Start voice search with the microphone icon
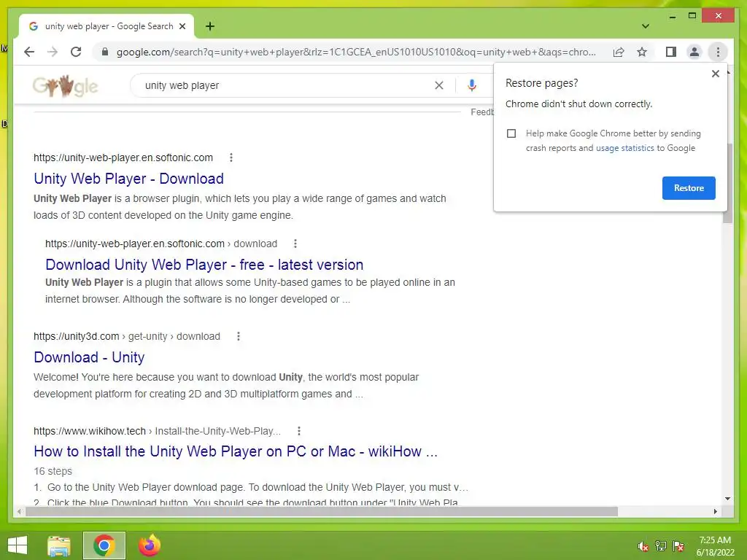Viewport: 747px width, 560px height. [472, 85]
